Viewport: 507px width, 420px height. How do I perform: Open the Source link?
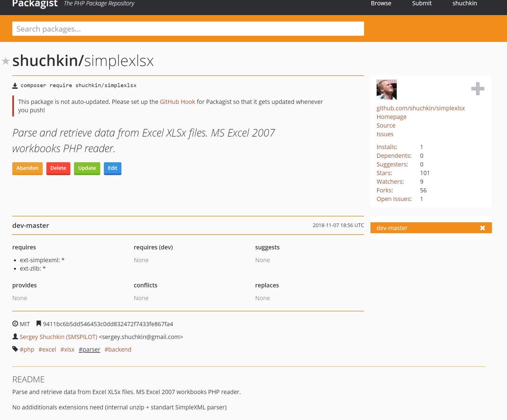(386, 126)
